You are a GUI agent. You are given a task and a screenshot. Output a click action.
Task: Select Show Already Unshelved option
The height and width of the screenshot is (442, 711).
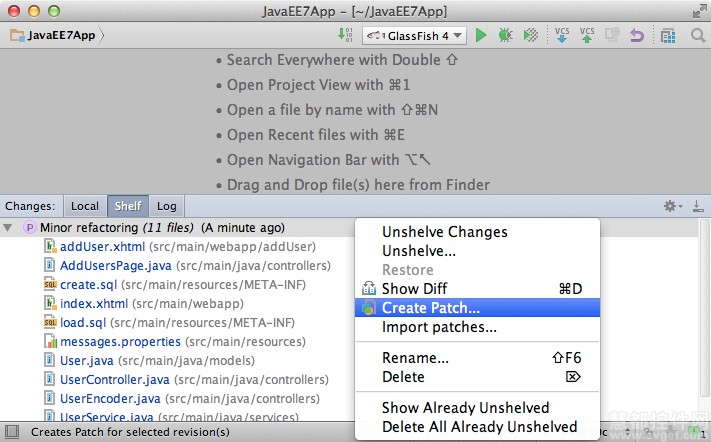point(477,408)
